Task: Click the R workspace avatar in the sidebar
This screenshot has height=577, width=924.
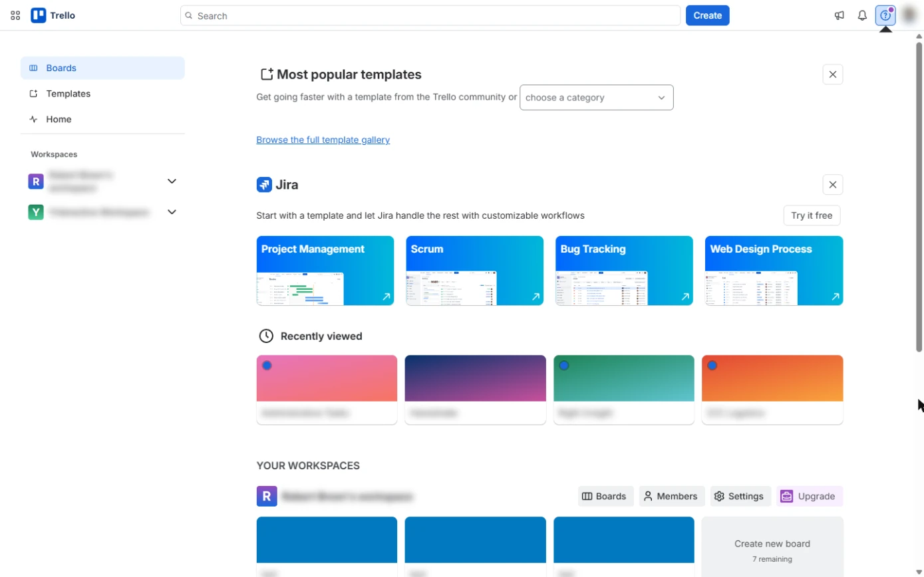Action: coord(36,181)
